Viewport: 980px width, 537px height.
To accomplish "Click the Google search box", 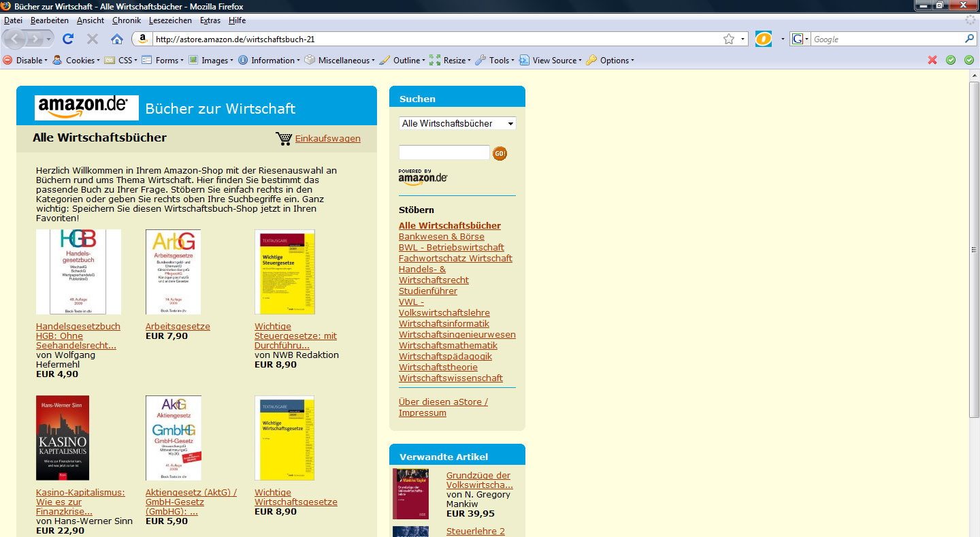I will tap(886, 39).
